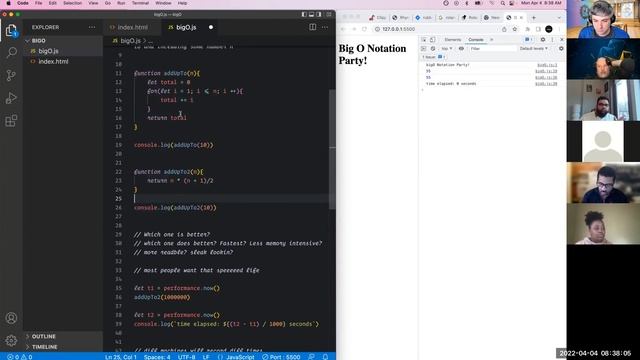
Task: Open the Selection menu
Action: 72,3
